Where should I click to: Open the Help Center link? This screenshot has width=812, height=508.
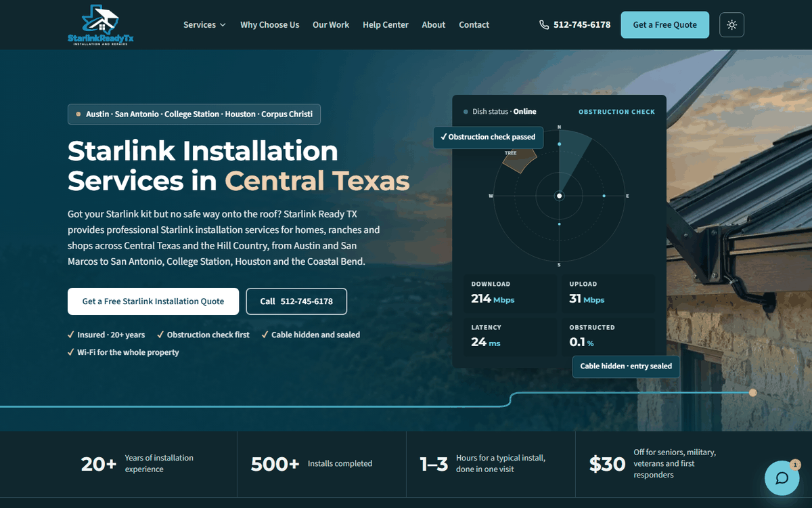(x=386, y=24)
